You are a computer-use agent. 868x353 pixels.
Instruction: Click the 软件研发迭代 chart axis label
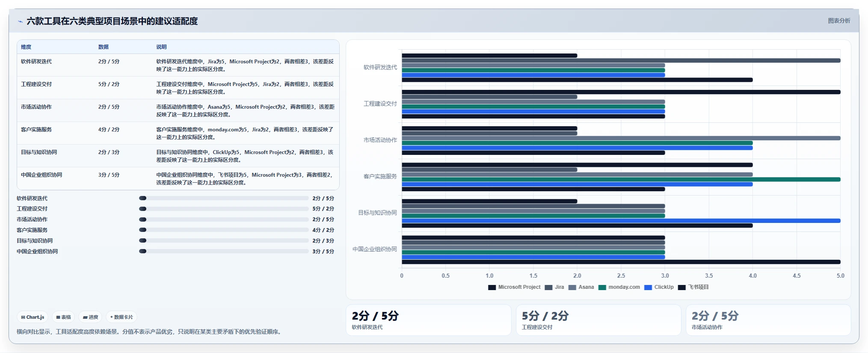(380, 67)
